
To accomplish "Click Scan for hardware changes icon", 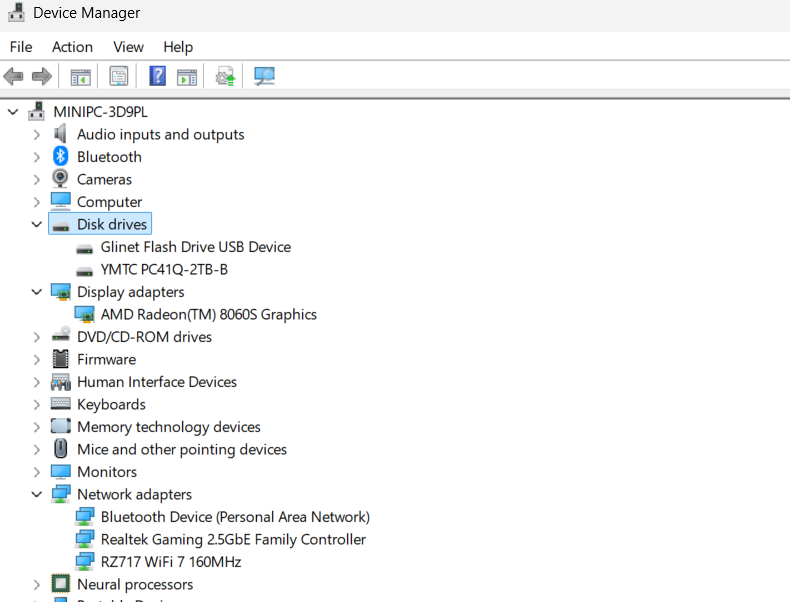I will [x=265, y=77].
